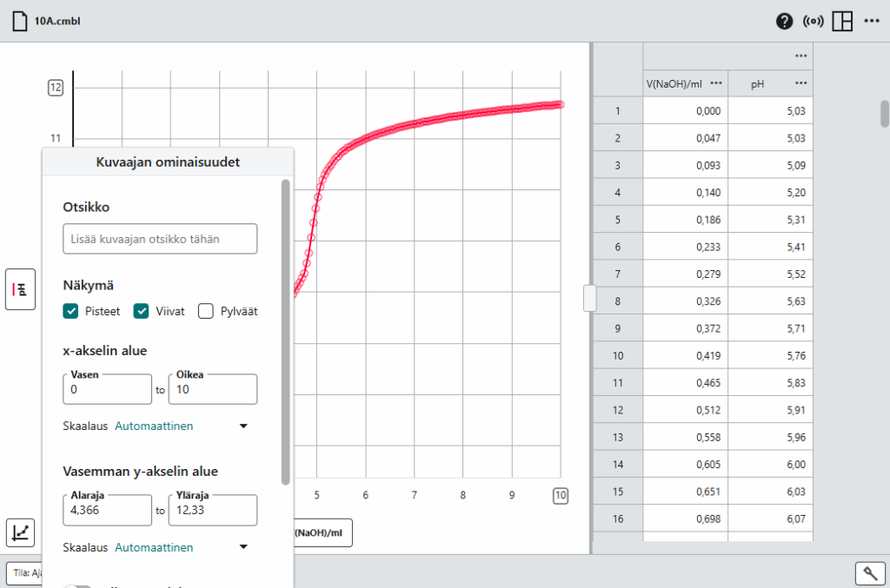Select pH value 5,31 in row 5
Screen dimensions: 890x588
(770, 220)
